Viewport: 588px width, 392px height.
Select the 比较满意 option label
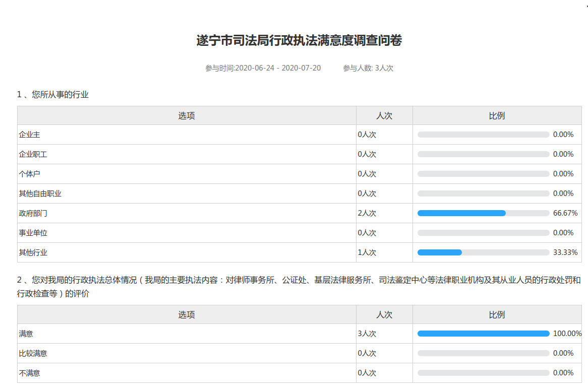point(33,353)
